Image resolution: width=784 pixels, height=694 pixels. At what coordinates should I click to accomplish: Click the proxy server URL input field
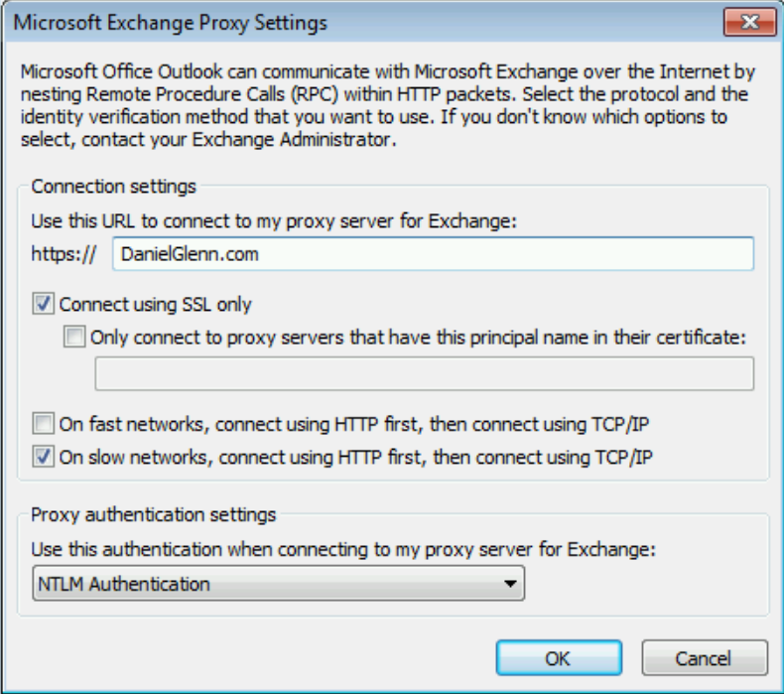point(432,254)
